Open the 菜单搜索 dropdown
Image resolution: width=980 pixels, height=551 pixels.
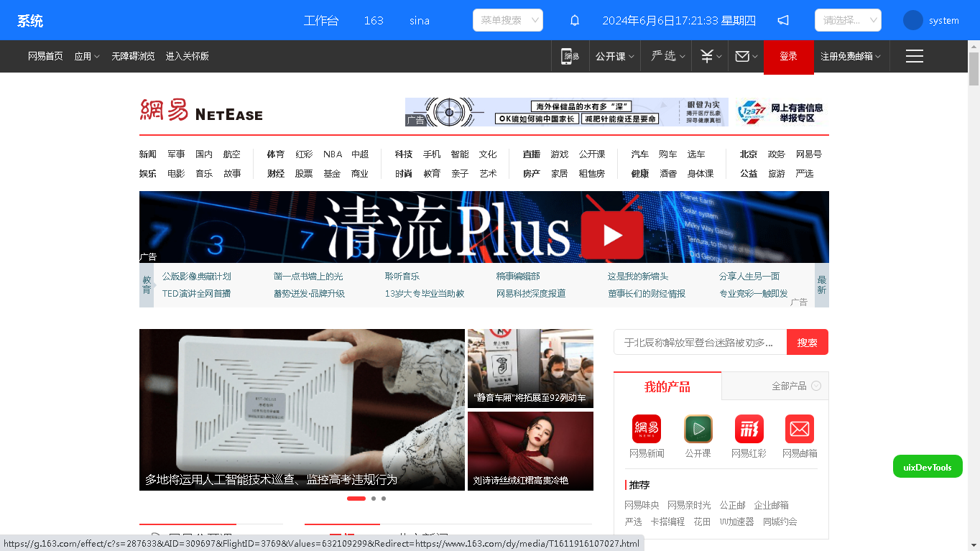tap(508, 20)
